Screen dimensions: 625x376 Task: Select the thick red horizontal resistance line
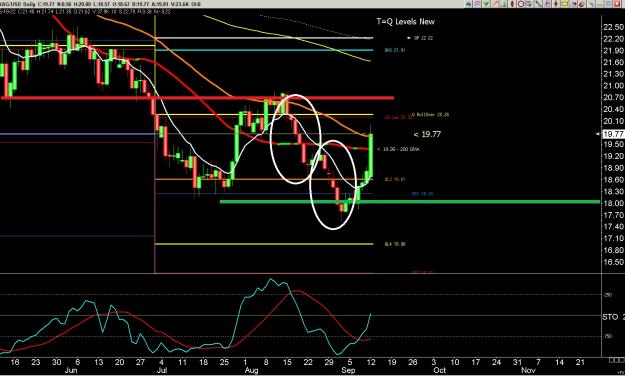tap(198, 98)
